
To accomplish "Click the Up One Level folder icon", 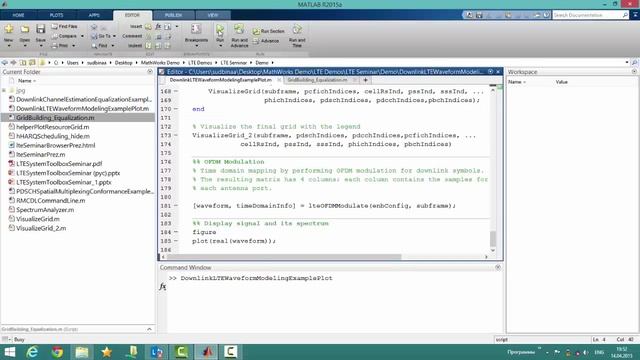I will (23, 62).
